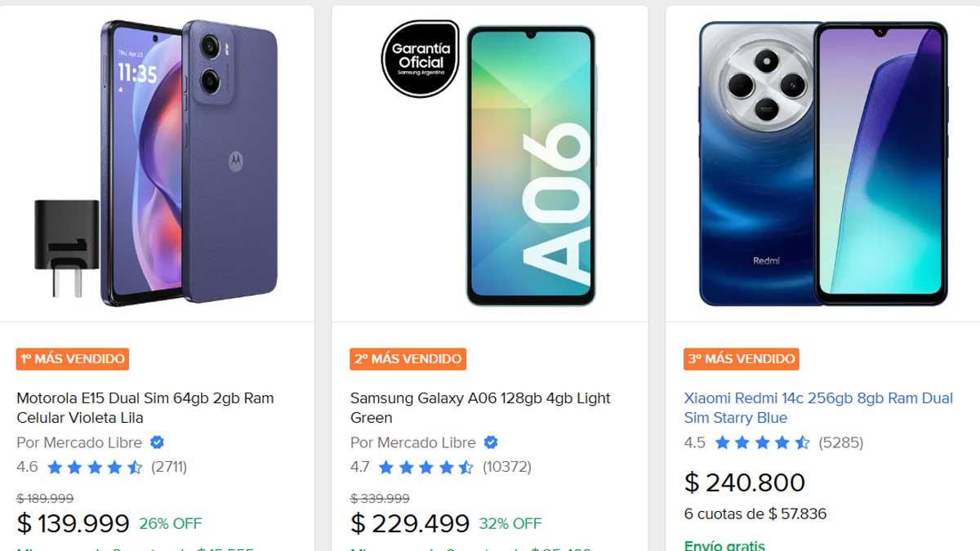
Task: Click the 1º MÁS VENDIDO badge
Action: (71, 358)
